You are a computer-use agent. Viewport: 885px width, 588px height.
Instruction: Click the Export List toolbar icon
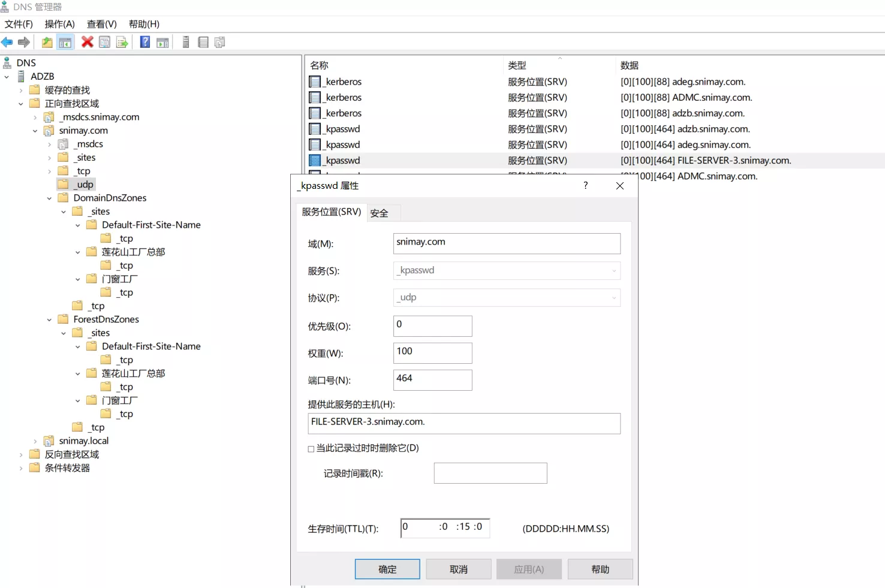tap(122, 42)
